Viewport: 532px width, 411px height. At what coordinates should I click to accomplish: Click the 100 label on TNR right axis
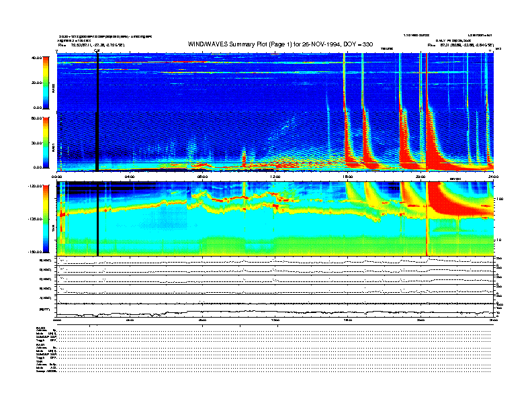point(500,199)
